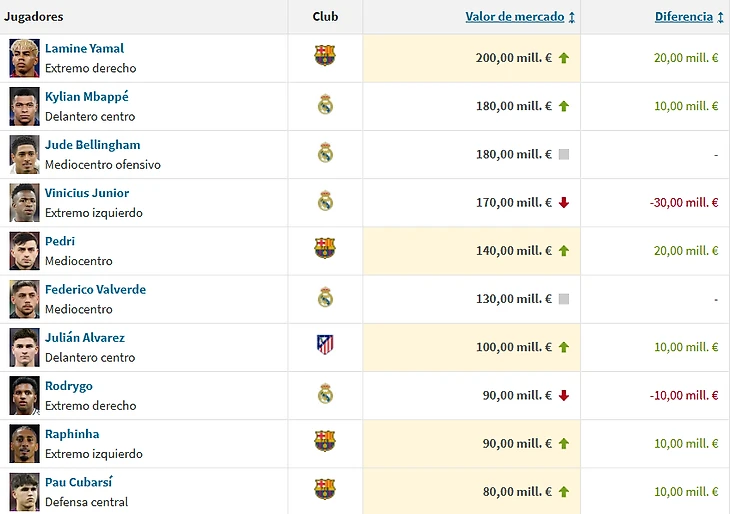The width and height of the screenshot is (730, 514).
Task: Click the Atlético Madrid crest beside Julián Alvarez
Action: point(325,345)
